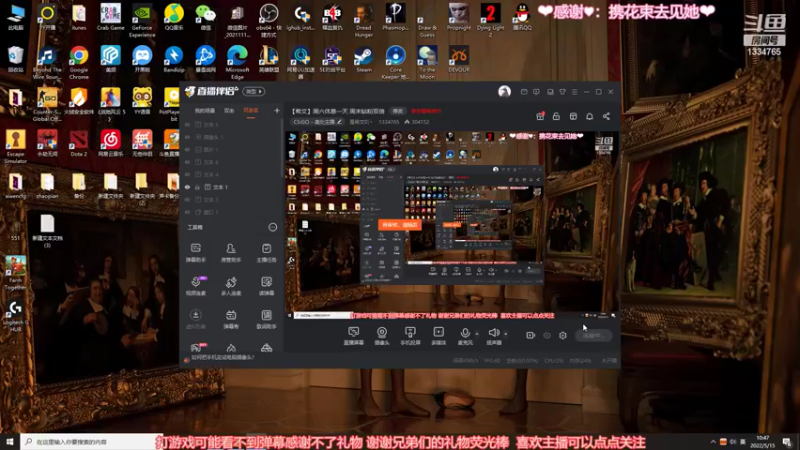Image resolution: width=800 pixels, height=450 pixels.
Task: Toggle visibility eye of layer 图片 1
Action: pos(187,149)
